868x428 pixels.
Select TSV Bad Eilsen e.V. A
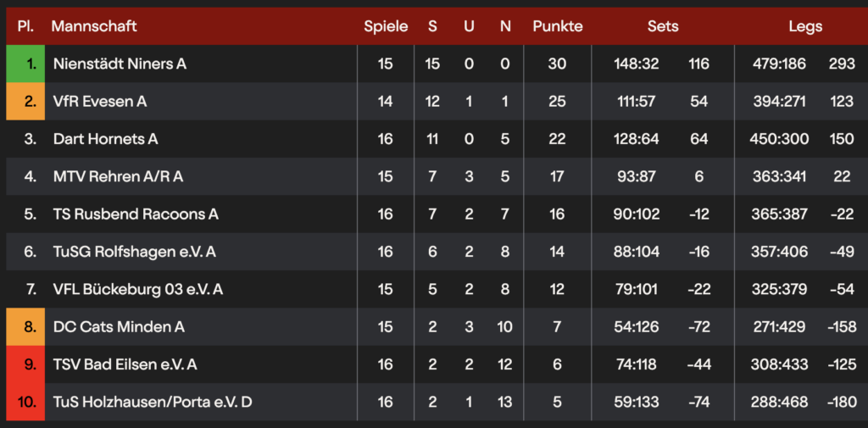125,364
